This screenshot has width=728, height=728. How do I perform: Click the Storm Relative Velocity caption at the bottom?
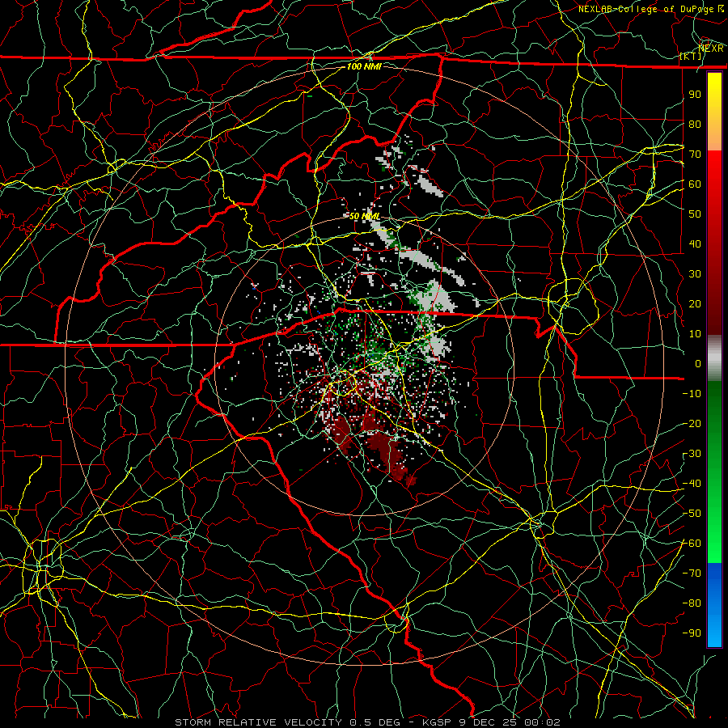click(x=367, y=722)
